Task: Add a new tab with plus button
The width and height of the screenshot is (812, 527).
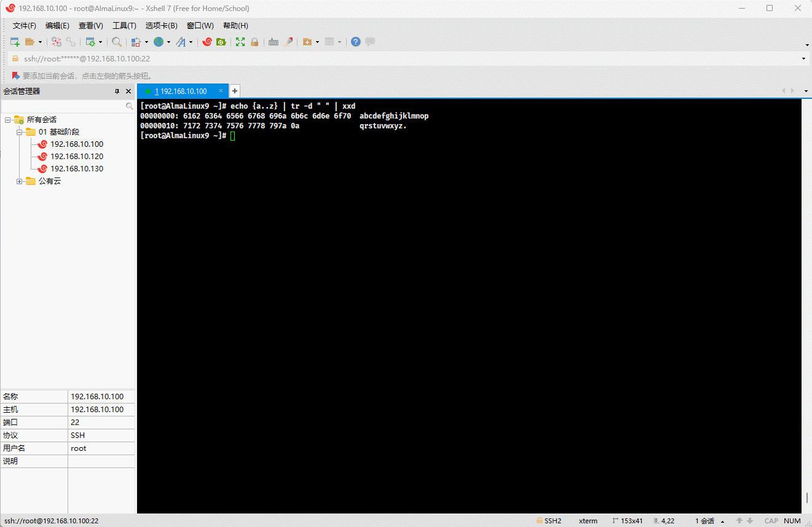Action: pyautogui.click(x=234, y=91)
